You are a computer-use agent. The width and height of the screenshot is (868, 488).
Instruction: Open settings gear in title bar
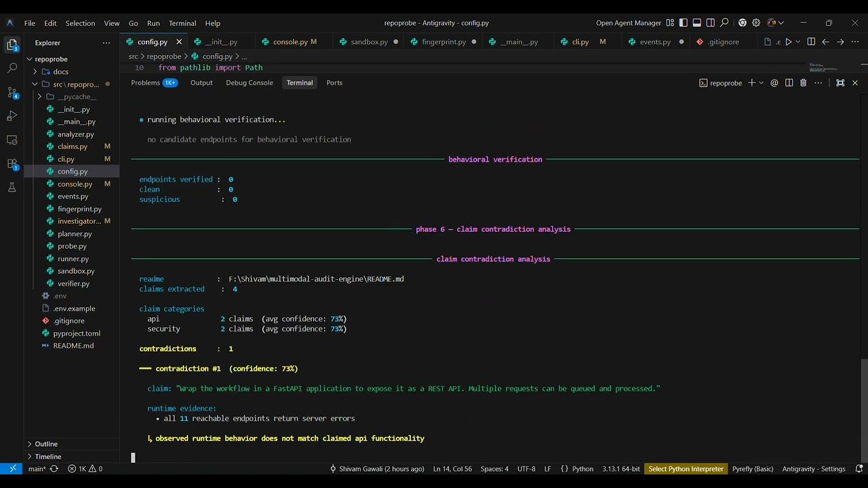click(756, 23)
